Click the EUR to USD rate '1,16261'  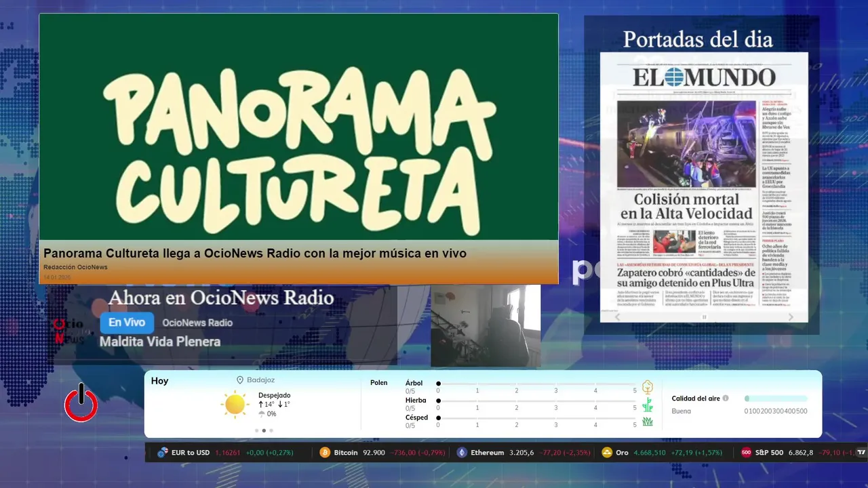tap(227, 453)
